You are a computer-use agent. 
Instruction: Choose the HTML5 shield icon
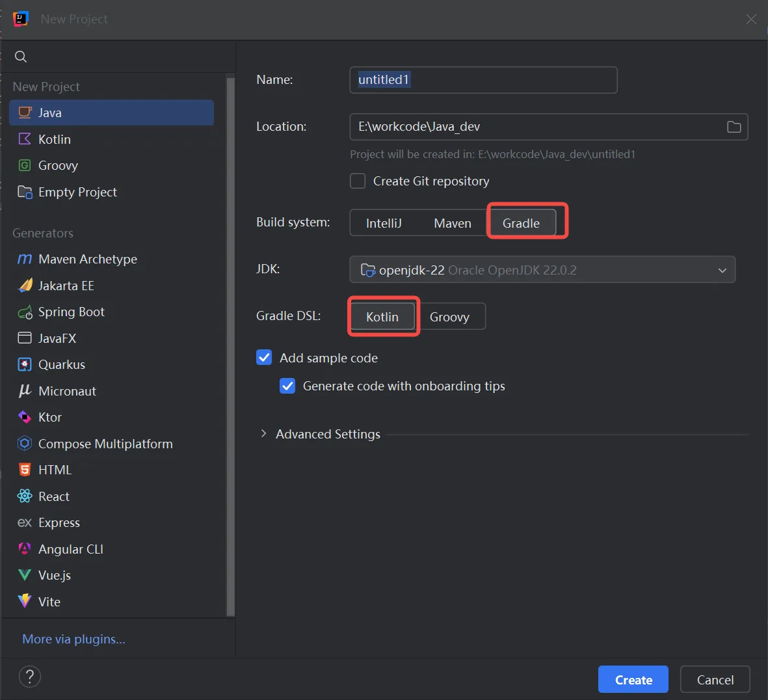tap(25, 470)
